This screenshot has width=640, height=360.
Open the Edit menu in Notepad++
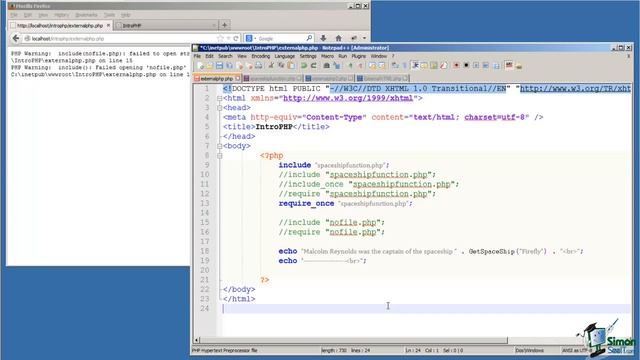[x=209, y=56]
